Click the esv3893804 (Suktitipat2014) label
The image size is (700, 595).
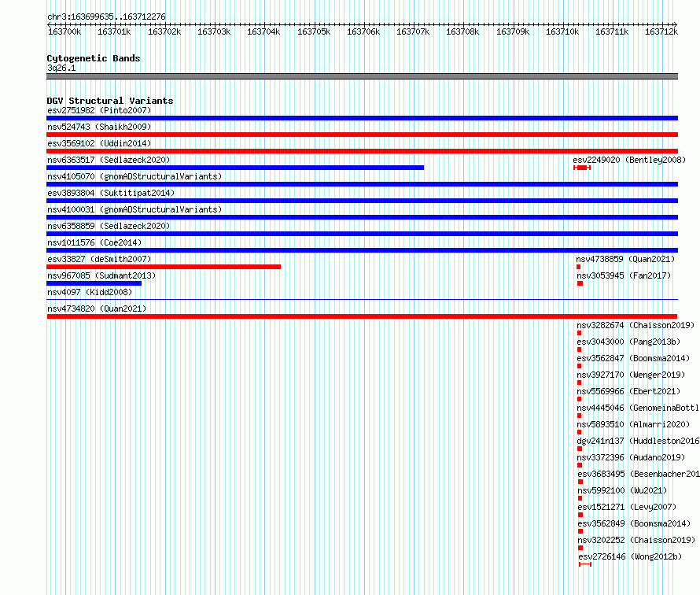tap(111, 193)
